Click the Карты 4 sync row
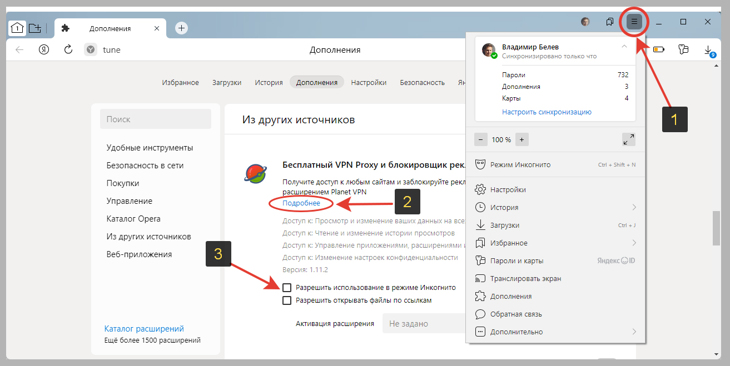 coord(565,98)
